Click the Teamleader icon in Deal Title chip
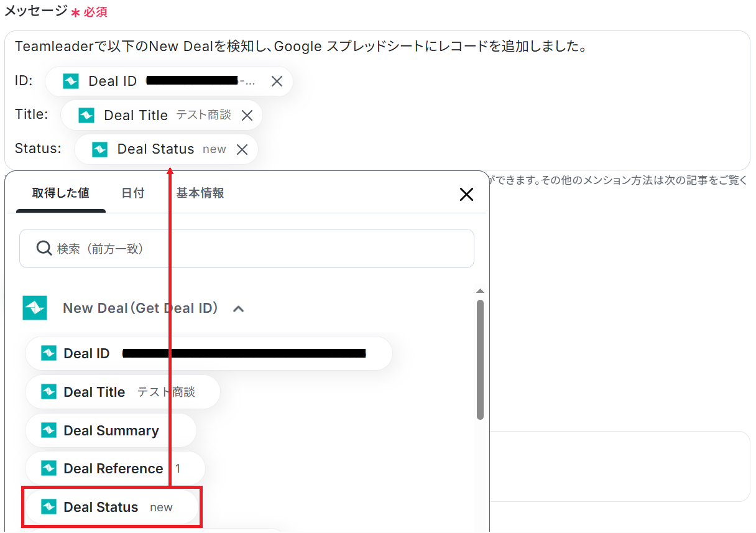 coord(86,115)
